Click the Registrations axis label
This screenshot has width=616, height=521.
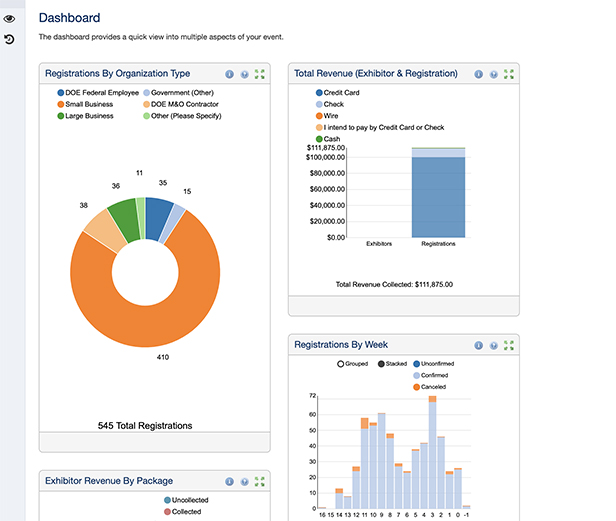[x=438, y=244]
